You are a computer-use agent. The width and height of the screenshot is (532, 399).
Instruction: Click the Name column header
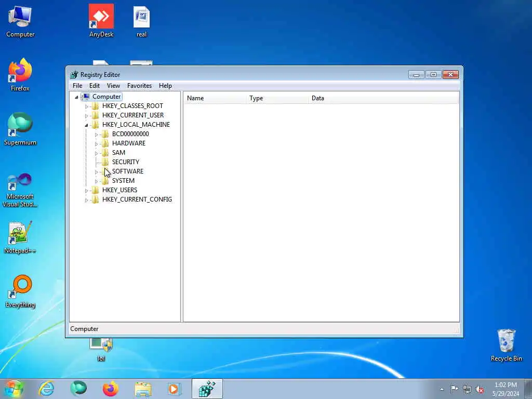pyautogui.click(x=215, y=98)
